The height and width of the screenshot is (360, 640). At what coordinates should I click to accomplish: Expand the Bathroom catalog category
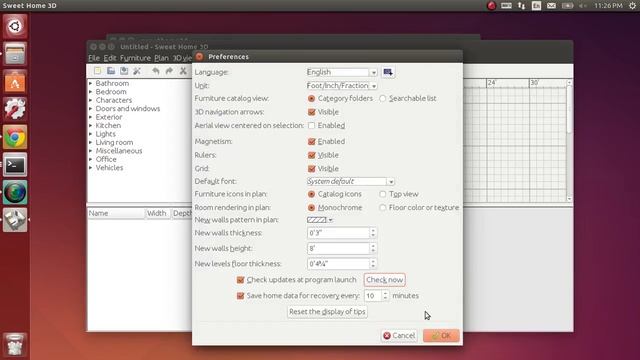tap(91, 83)
